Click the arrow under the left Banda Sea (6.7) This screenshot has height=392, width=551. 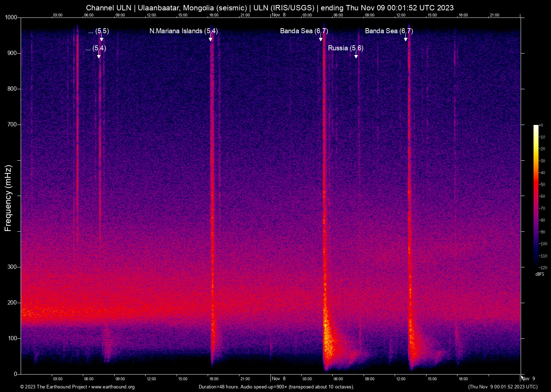coord(321,38)
